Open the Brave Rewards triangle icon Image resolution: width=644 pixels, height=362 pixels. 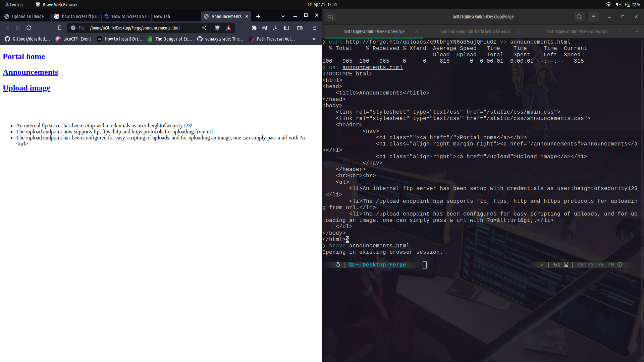point(228,28)
